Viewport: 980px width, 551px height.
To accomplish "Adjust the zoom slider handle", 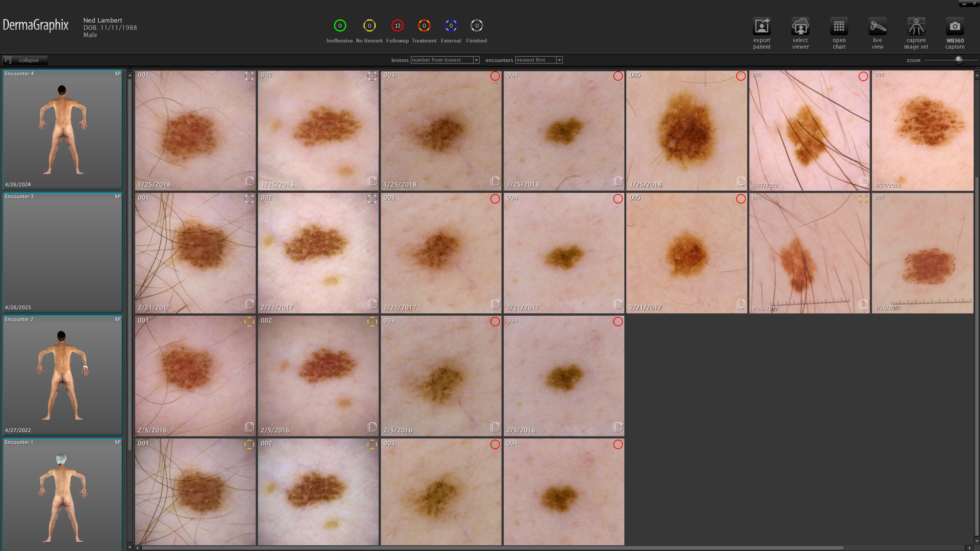I will pos(959,60).
